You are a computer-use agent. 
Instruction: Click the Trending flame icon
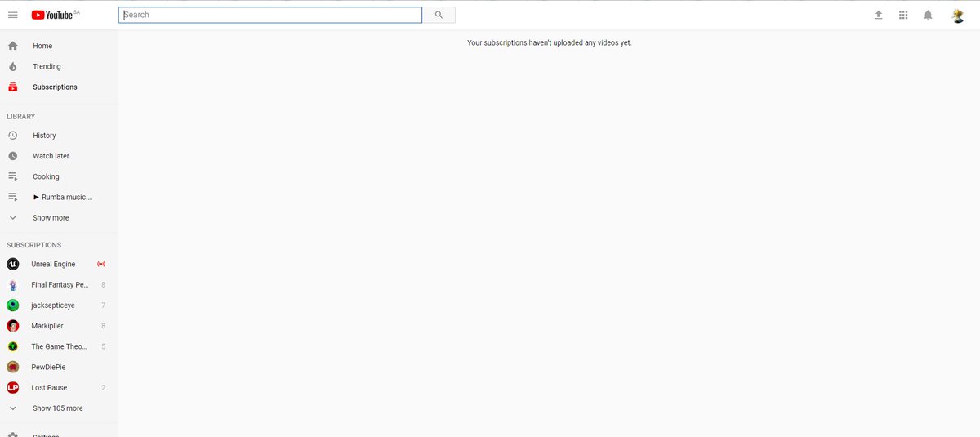pos(13,66)
